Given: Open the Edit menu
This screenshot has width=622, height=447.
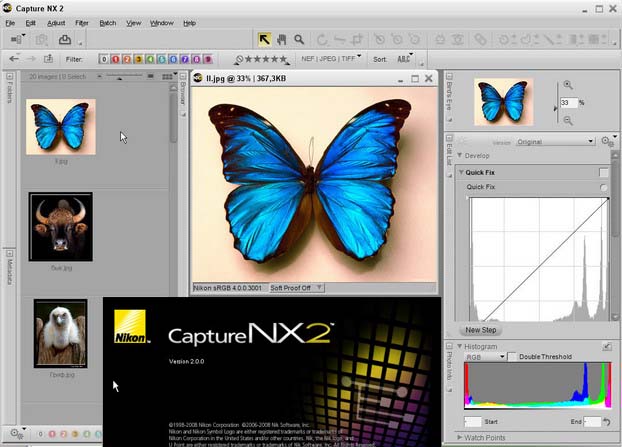Looking at the screenshot, I should 31,23.
